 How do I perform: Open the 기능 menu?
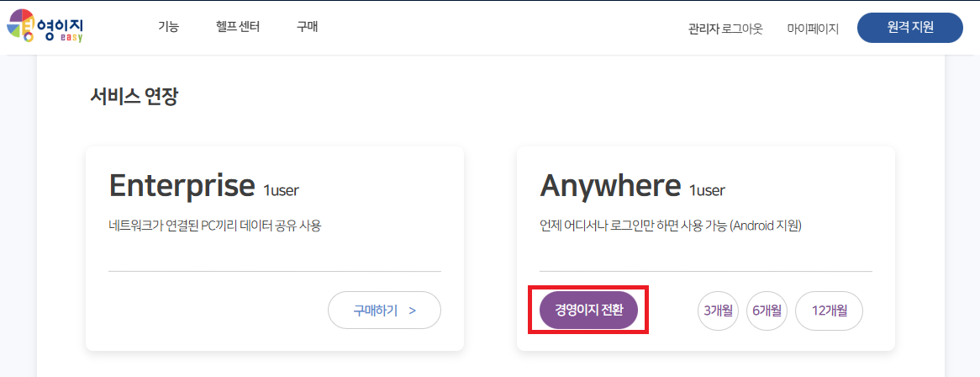point(168,27)
